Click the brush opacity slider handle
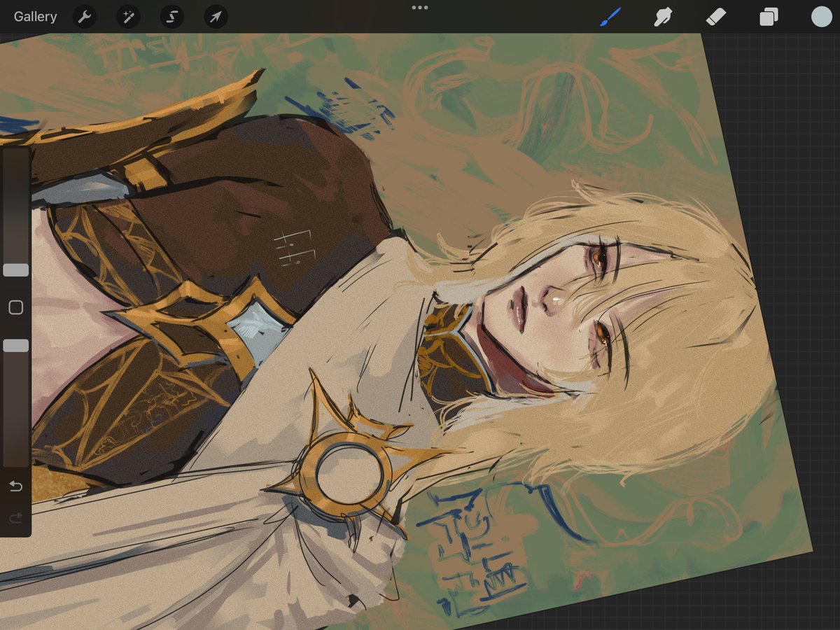This screenshot has height=630, width=840. [x=15, y=345]
